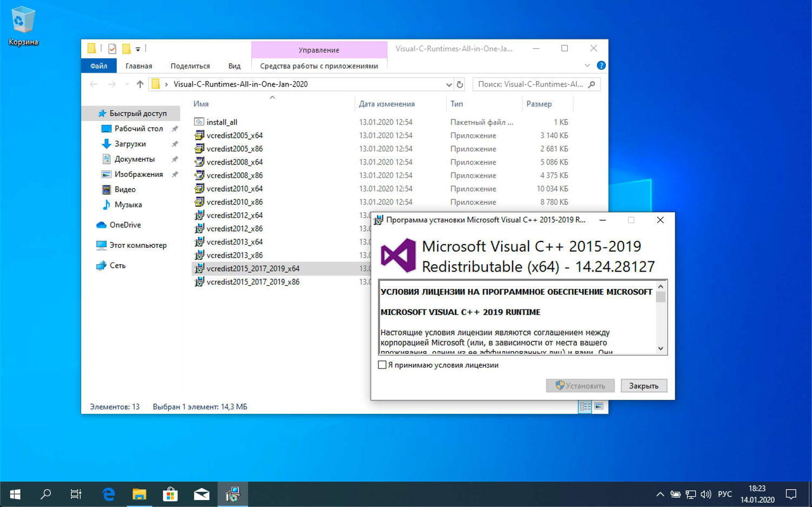Image resolution: width=812 pixels, height=507 pixels.
Task: Open taskbar Search magnifier
Action: tap(46, 494)
